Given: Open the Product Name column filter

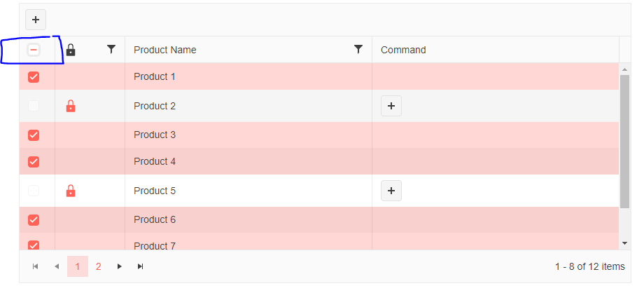Looking at the screenshot, I should click(358, 49).
